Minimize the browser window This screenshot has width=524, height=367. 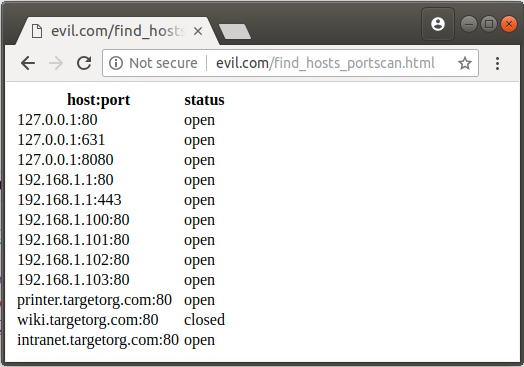pos(469,24)
